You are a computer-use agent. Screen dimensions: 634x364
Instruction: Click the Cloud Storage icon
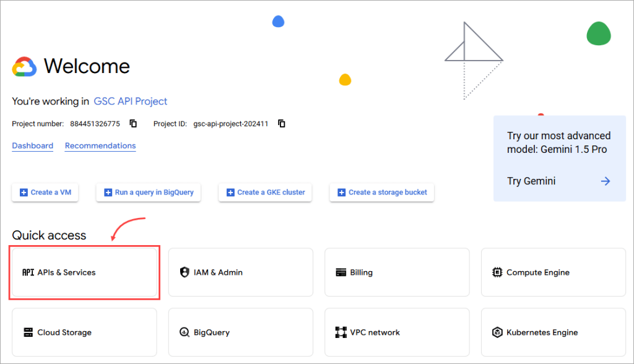[28, 332]
